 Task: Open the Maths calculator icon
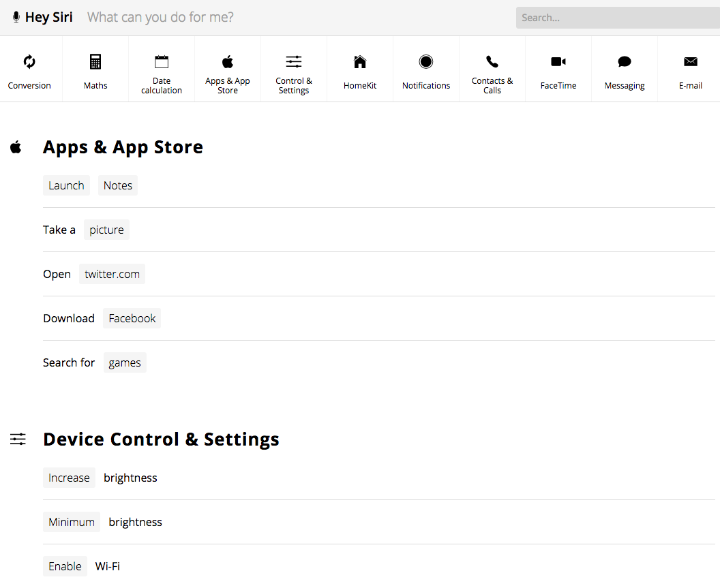(x=95, y=61)
